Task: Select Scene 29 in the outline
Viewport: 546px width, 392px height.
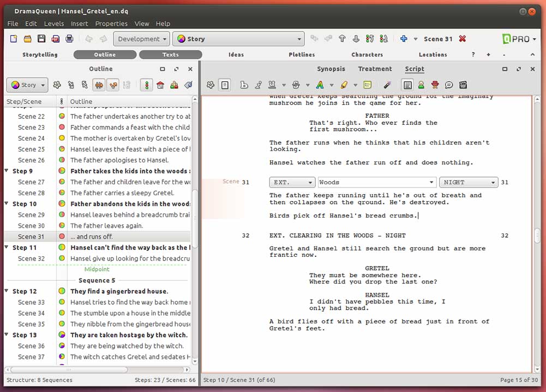Action: click(x=31, y=215)
